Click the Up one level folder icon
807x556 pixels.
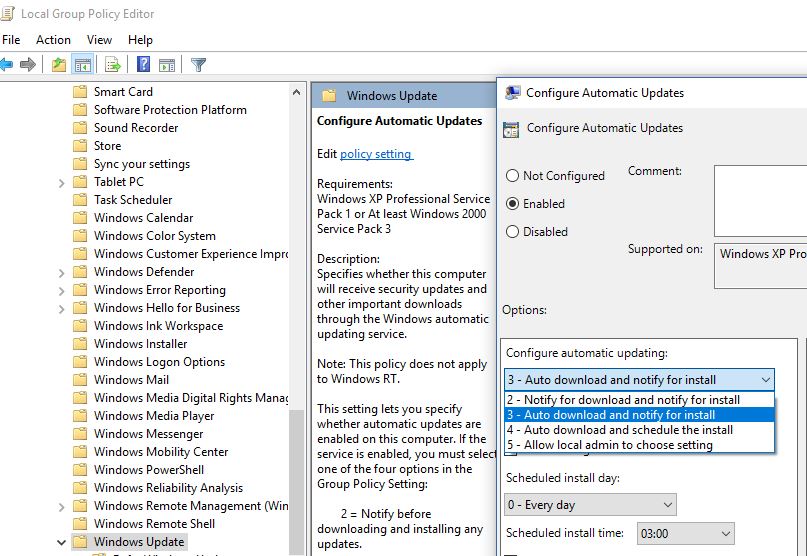click(x=59, y=65)
